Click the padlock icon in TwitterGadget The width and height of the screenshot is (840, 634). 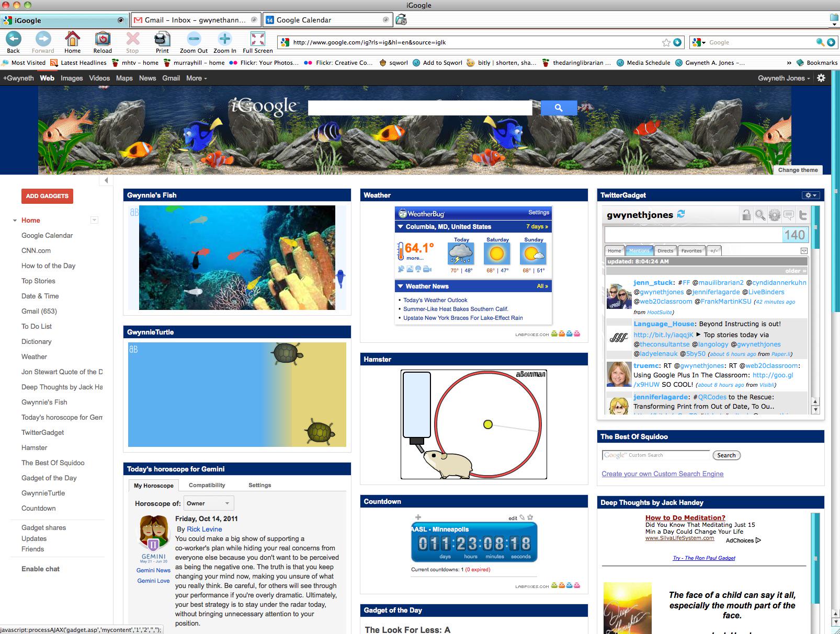coord(746,214)
